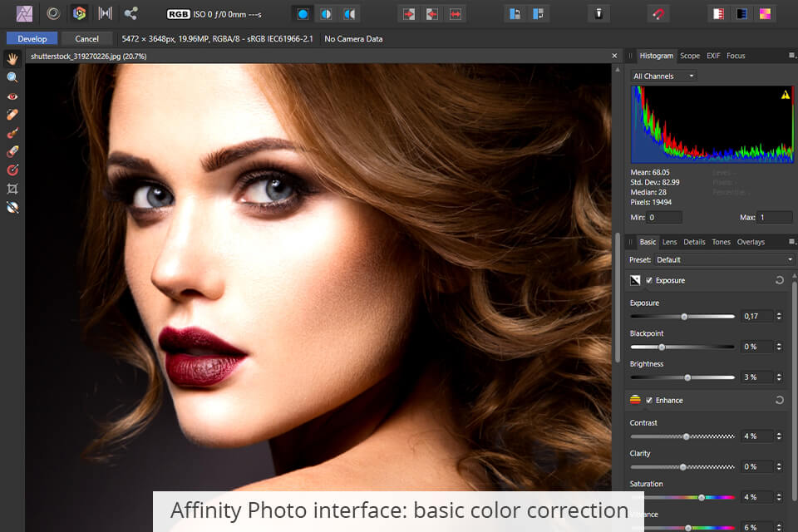
Task: Adjust the Clarity value stepper
Action: click(779, 467)
